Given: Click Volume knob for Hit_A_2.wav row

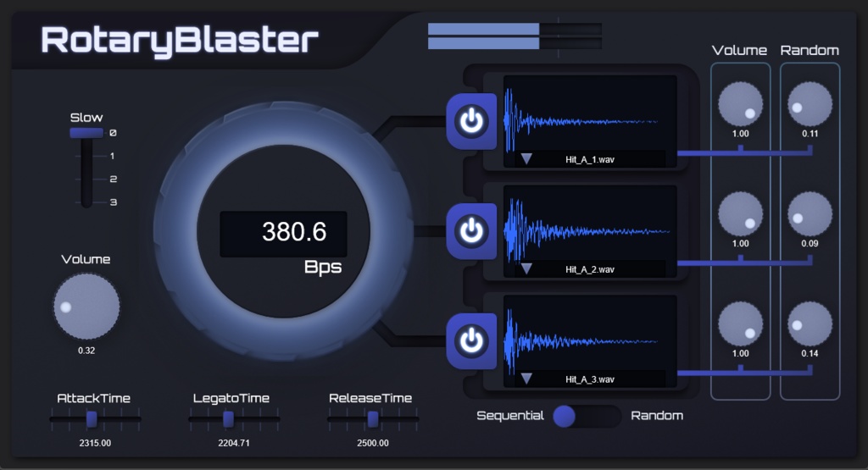Looking at the screenshot, I should pyautogui.click(x=741, y=214).
